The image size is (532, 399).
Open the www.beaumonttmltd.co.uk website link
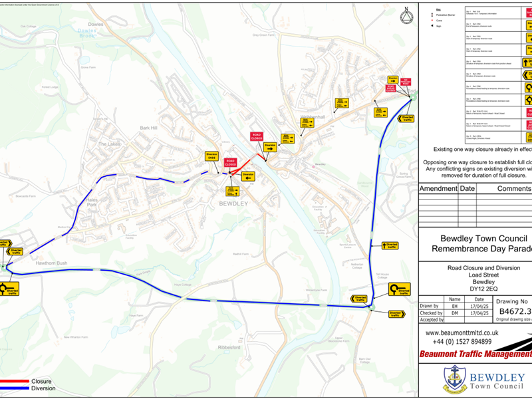pyautogui.click(x=462, y=332)
